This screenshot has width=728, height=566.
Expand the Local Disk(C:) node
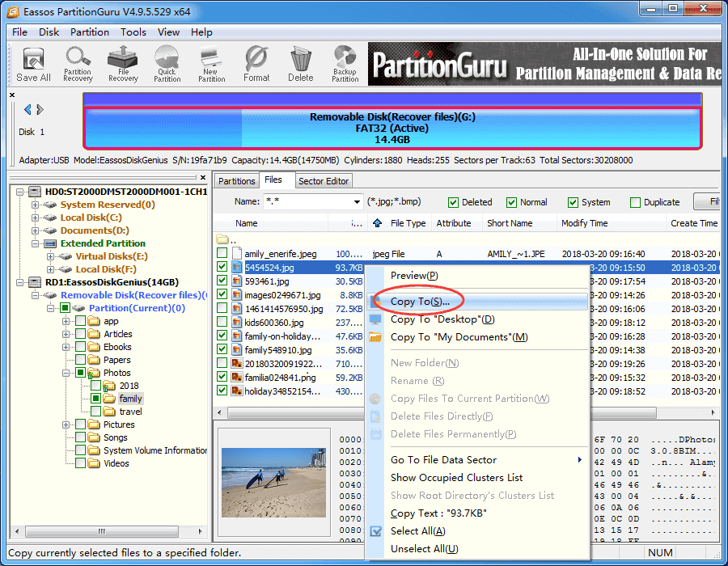[35, 218]
